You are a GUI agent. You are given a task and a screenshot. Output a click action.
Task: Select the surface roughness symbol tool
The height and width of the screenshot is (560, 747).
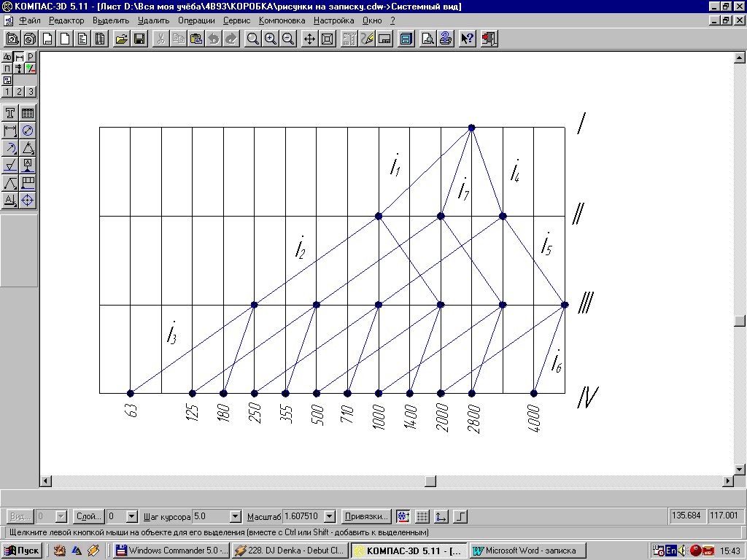click(x=10, y=166)
